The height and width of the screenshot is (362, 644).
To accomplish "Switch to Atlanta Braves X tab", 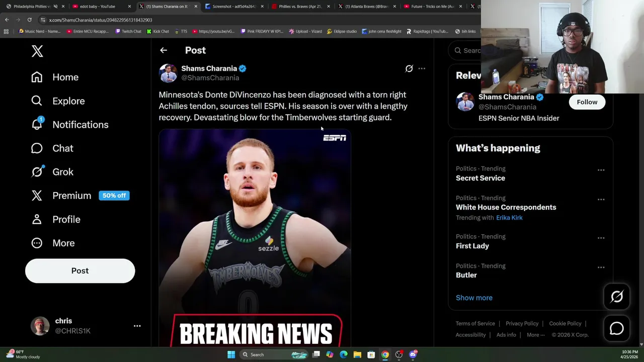I will click(x=366, y=7).
